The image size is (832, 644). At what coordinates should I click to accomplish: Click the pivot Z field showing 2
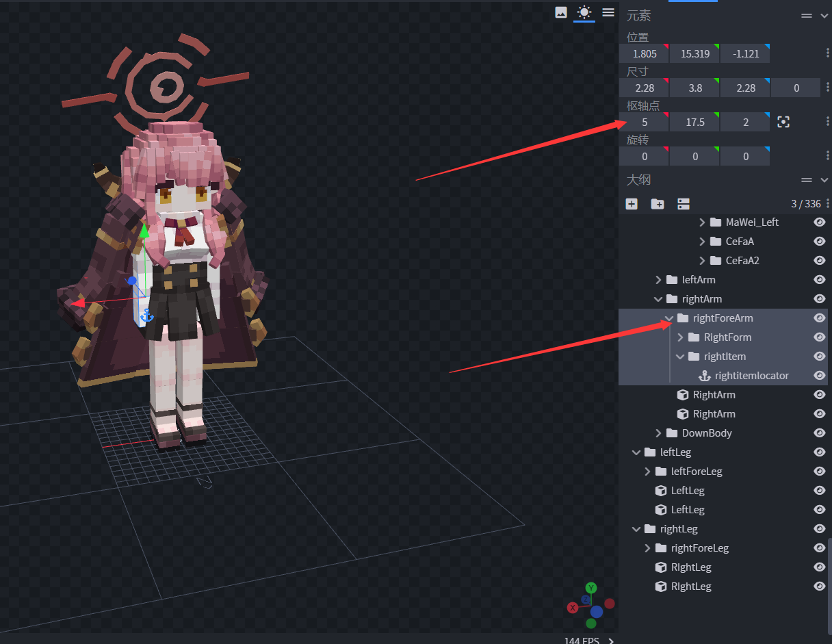pos(745,122)
